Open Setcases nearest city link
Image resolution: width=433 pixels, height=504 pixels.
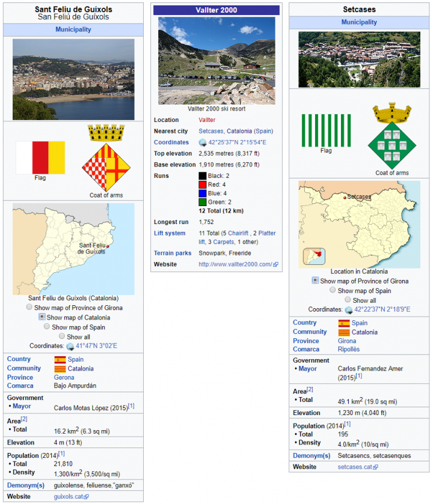[210, 131]
